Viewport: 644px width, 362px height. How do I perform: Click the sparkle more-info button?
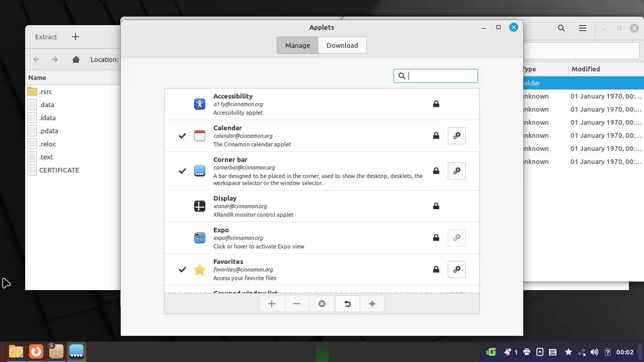(x=372, y=304)
